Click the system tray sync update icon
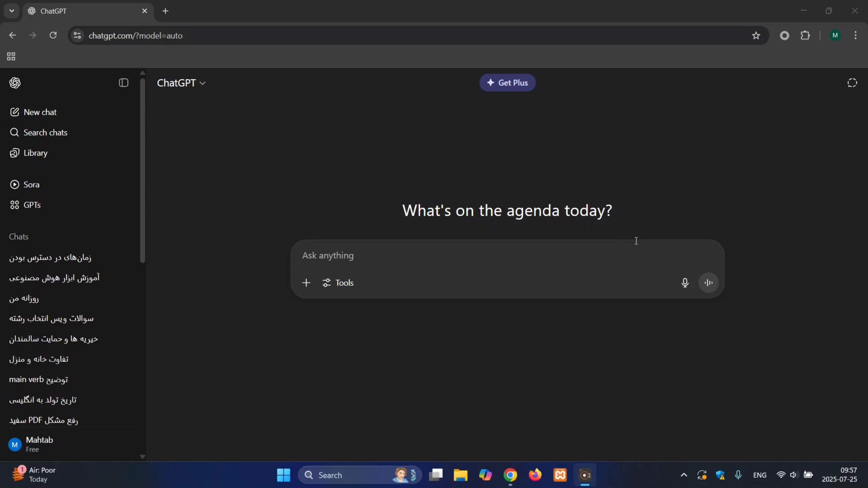Image resolution: width=868 pixels, height=488 pixels. click(x=702, y=475)
